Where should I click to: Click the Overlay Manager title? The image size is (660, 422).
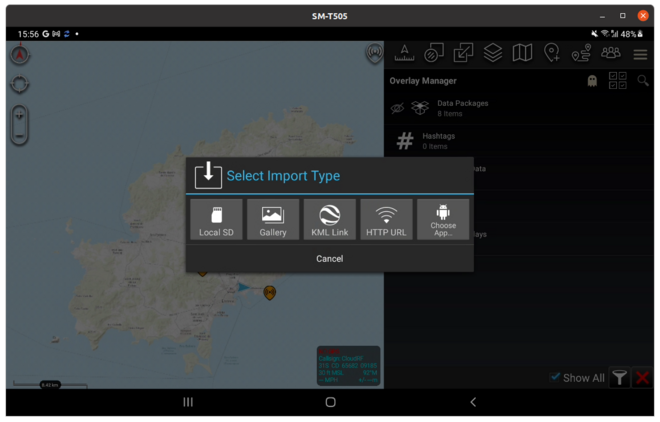tap(423, 81)
